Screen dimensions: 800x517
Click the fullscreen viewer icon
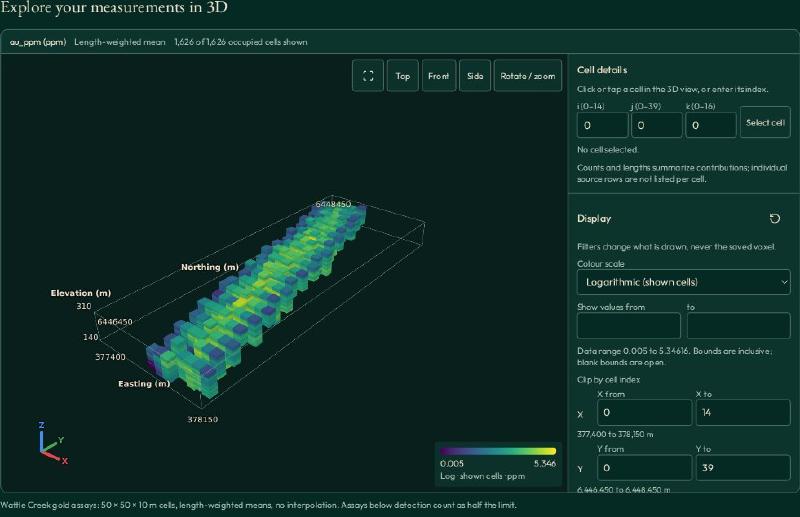368,76
